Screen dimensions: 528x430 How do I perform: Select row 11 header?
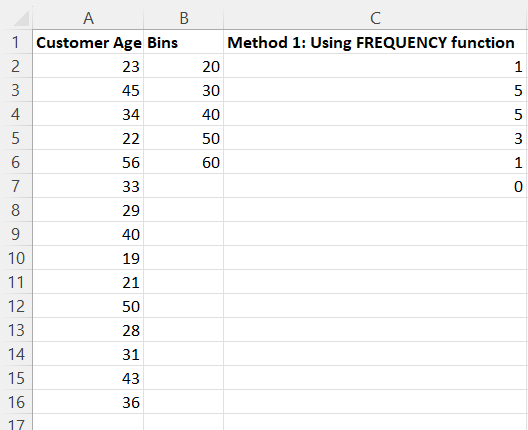coord(16,282)
